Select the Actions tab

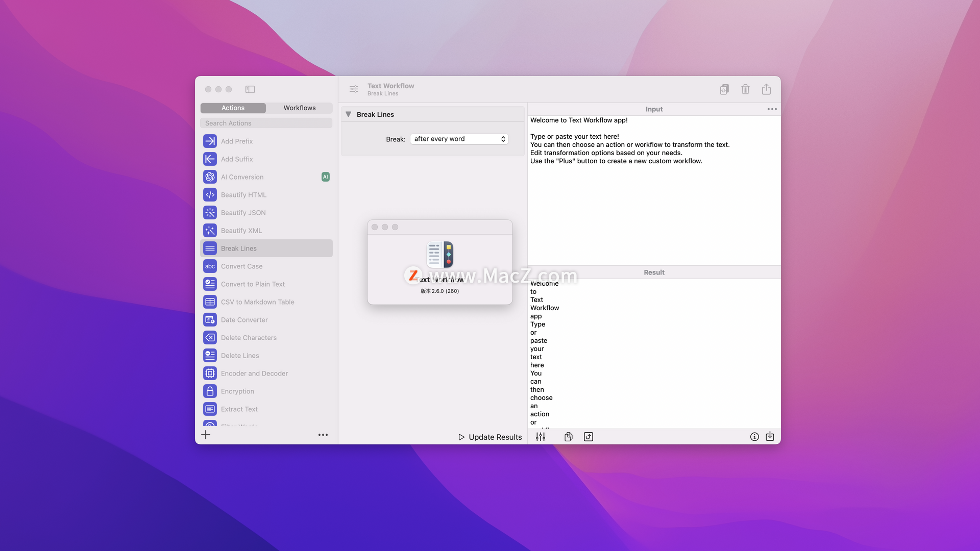coord(233,108)
